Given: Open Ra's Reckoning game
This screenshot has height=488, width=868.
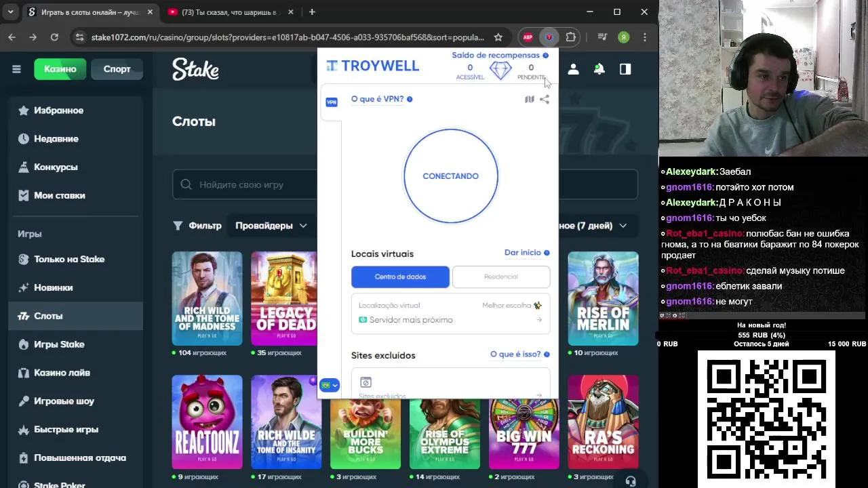Looking at the screenshot, I should (603, 422).
